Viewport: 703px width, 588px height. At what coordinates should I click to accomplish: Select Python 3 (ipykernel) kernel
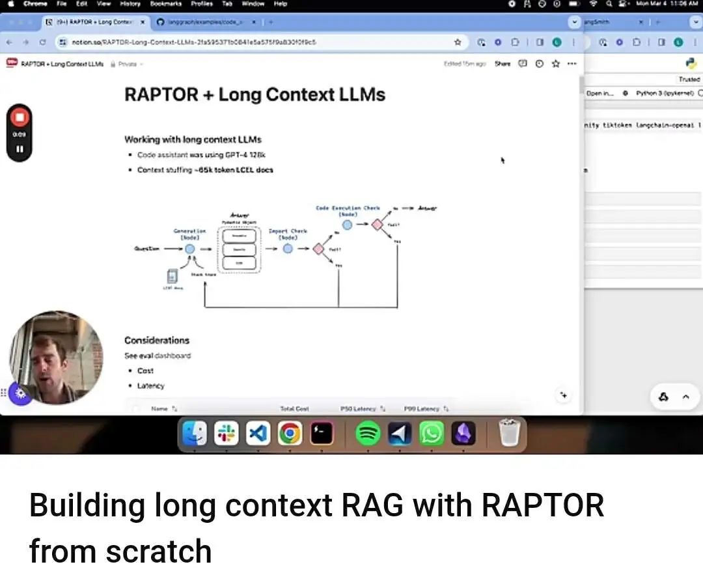coord(665,93)
